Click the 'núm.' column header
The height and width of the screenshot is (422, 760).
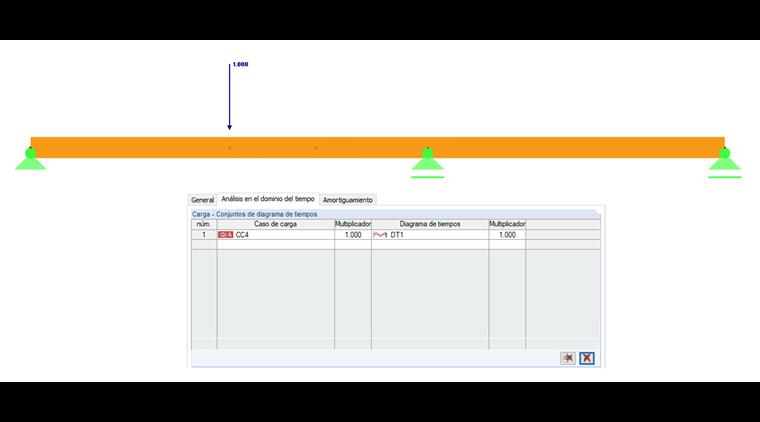pyautogui.click(x=204, y=224)
